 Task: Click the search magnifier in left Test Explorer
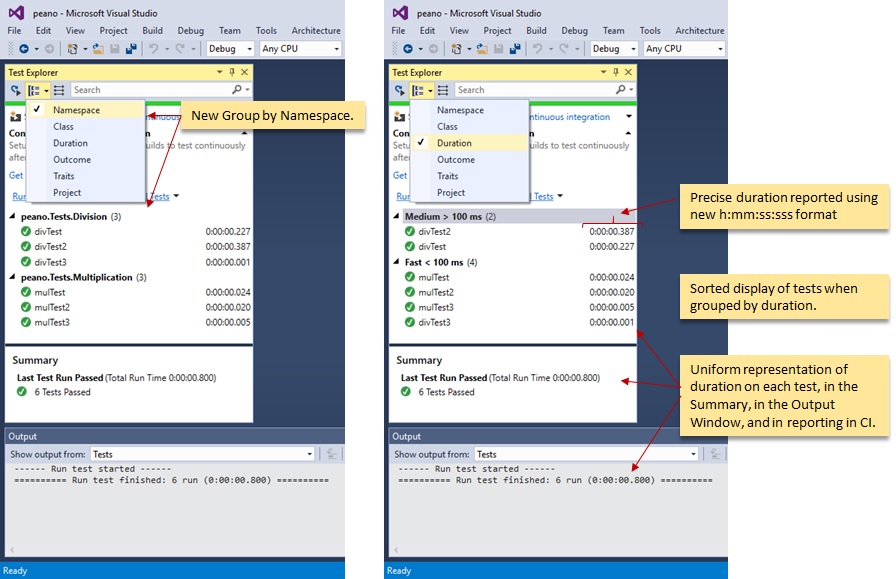[x=237, y=90]
